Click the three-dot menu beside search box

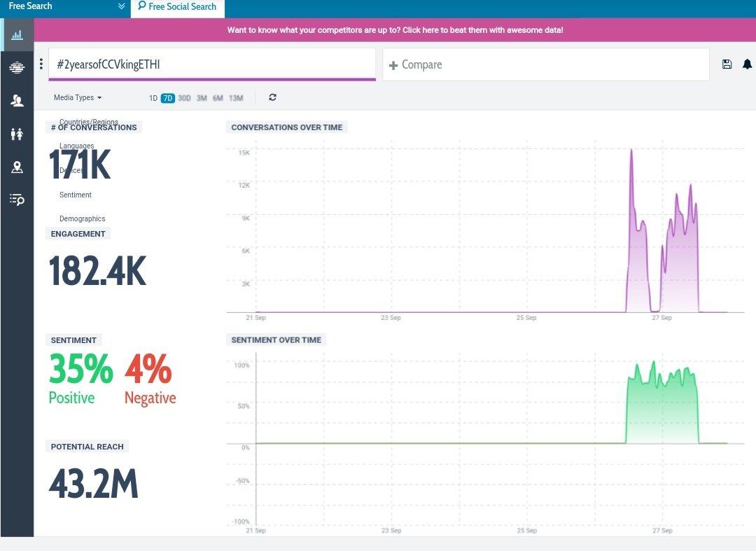[41, 64]
